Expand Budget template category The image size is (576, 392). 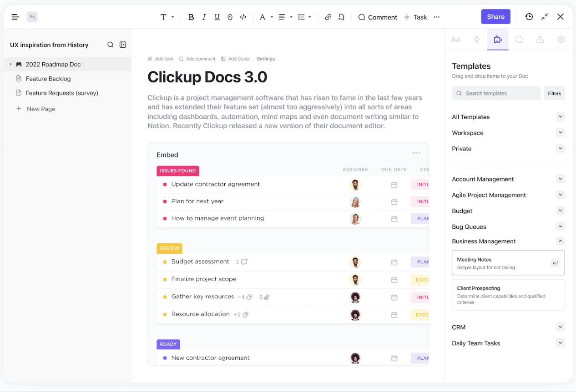click(561, 211)
